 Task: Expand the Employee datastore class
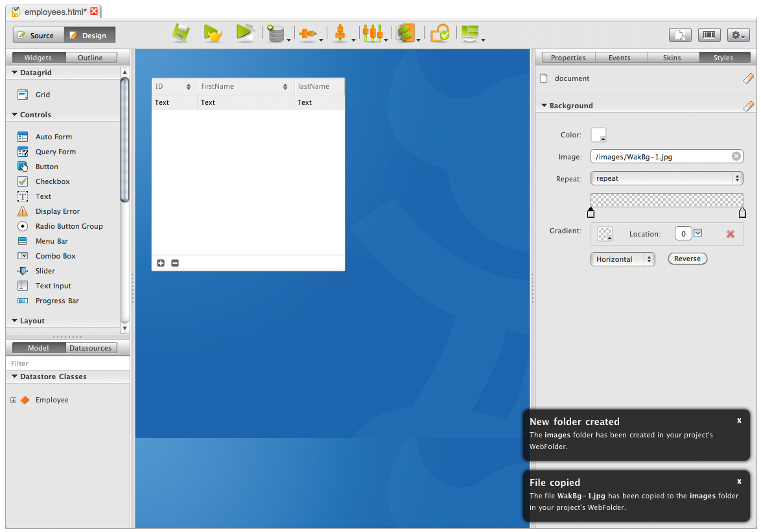pyautogui.click(x=13, y=400)
